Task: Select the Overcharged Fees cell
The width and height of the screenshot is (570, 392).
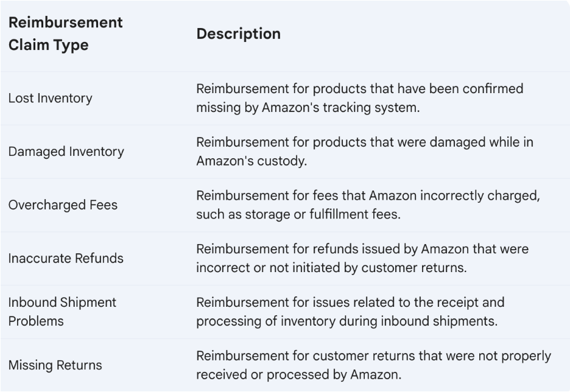Action: point(63,205)
